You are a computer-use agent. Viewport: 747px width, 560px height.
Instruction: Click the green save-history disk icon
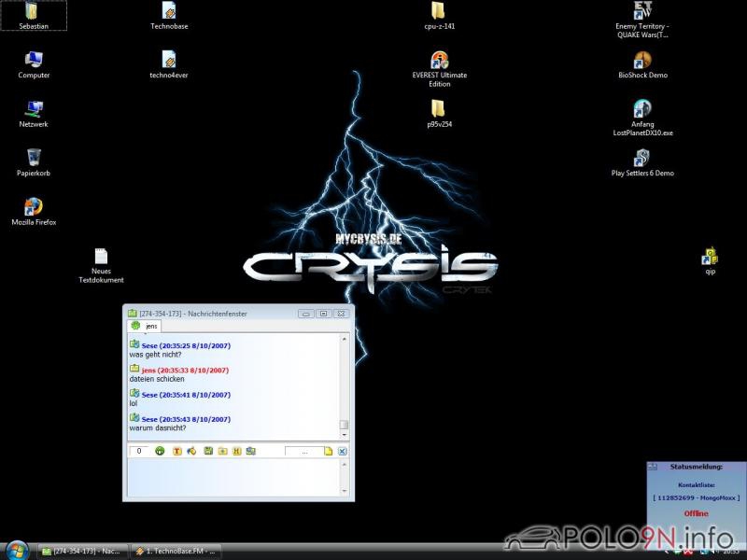pos(208,451)
